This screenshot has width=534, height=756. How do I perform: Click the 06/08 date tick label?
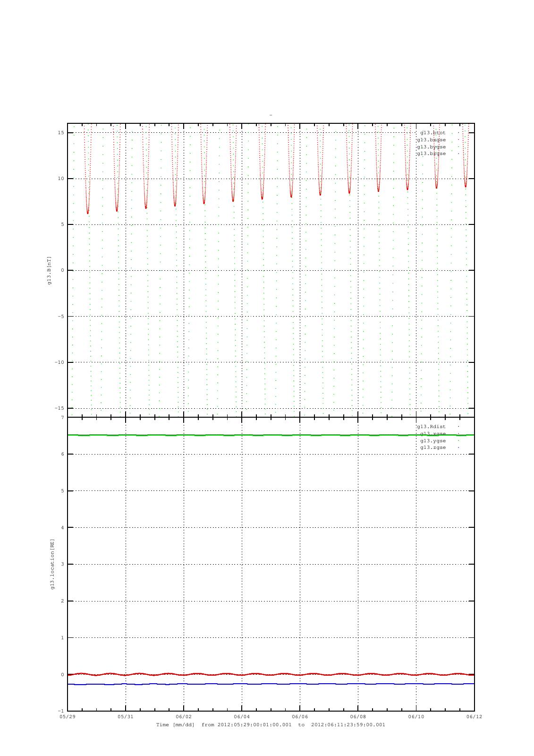pyautogui.click(x=358, y=716)
